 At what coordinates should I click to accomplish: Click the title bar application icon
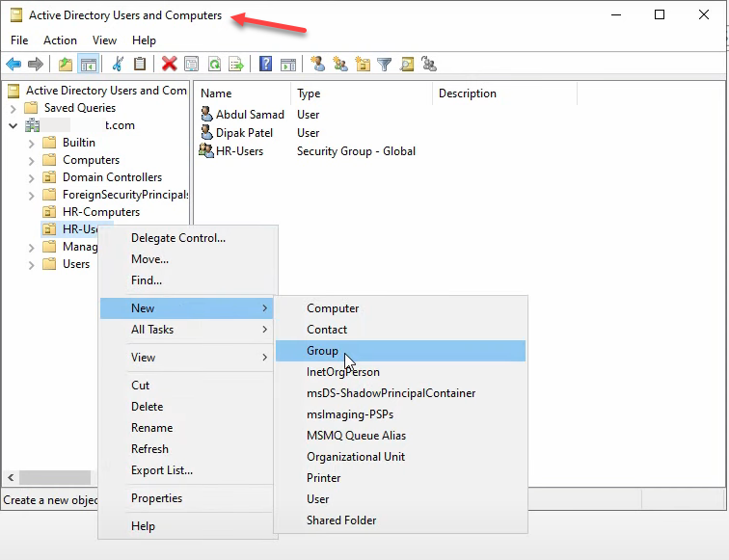pos(16,15)
